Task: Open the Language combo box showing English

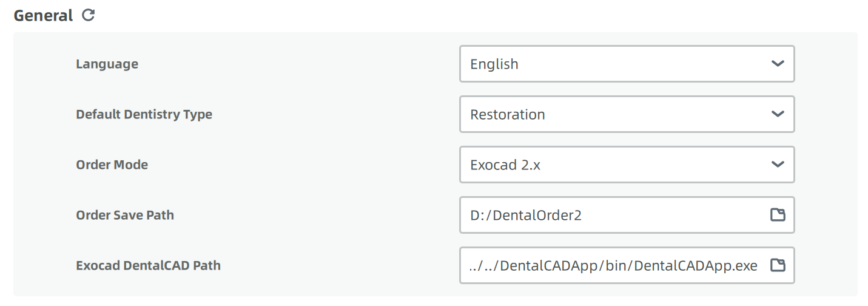Action: coord(627,64)
